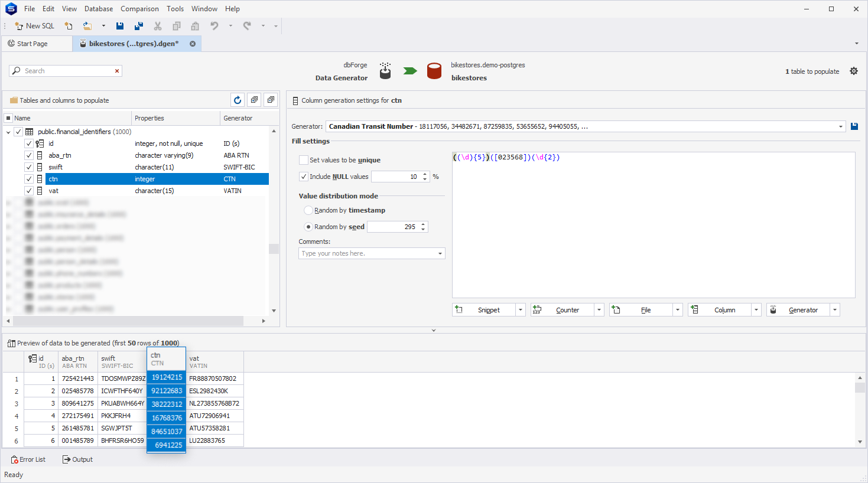Click the select-all header checkbox beside Name
This screenshot has height=483, width=868.
(8, 118)
